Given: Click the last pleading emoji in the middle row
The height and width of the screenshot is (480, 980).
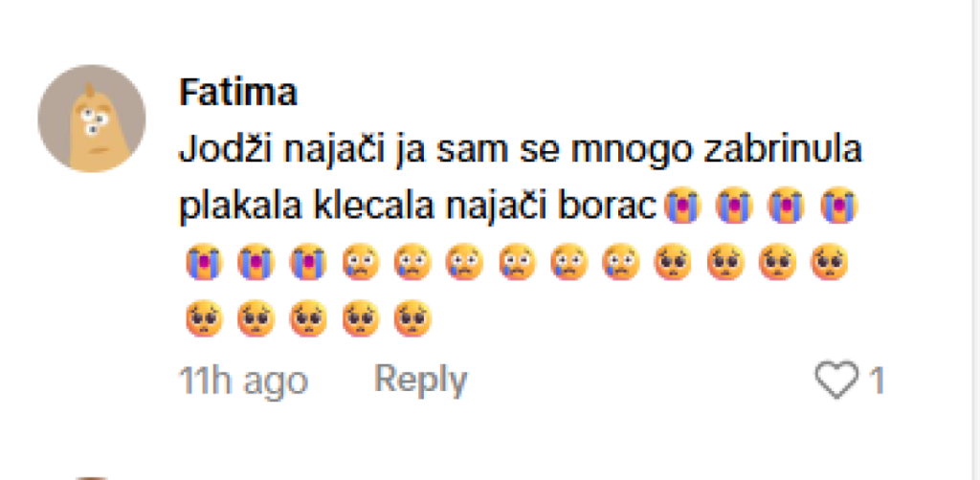Looking at the screenshot, I should pyautogui.click(x=830, y=262).
